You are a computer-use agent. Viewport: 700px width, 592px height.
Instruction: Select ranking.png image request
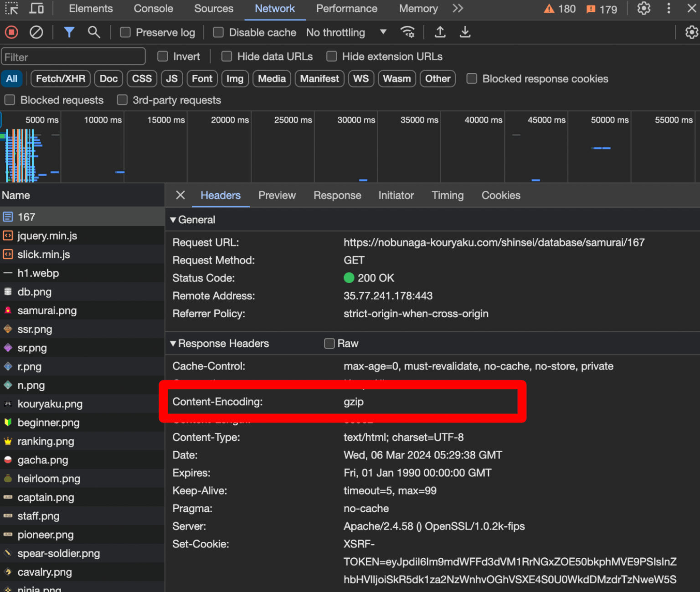pos(82,441)
